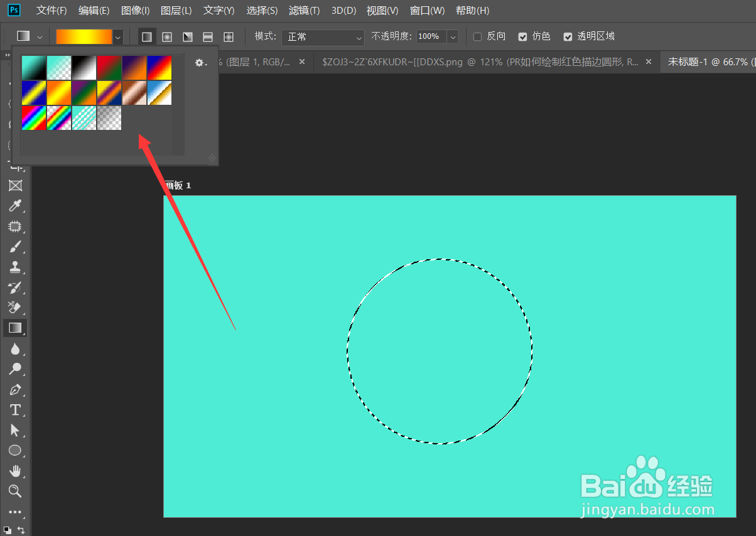Viewport: 756px width, 536px height.
Task: Pick the Black, White gradient swatch
Action: [x=84, y=68]
